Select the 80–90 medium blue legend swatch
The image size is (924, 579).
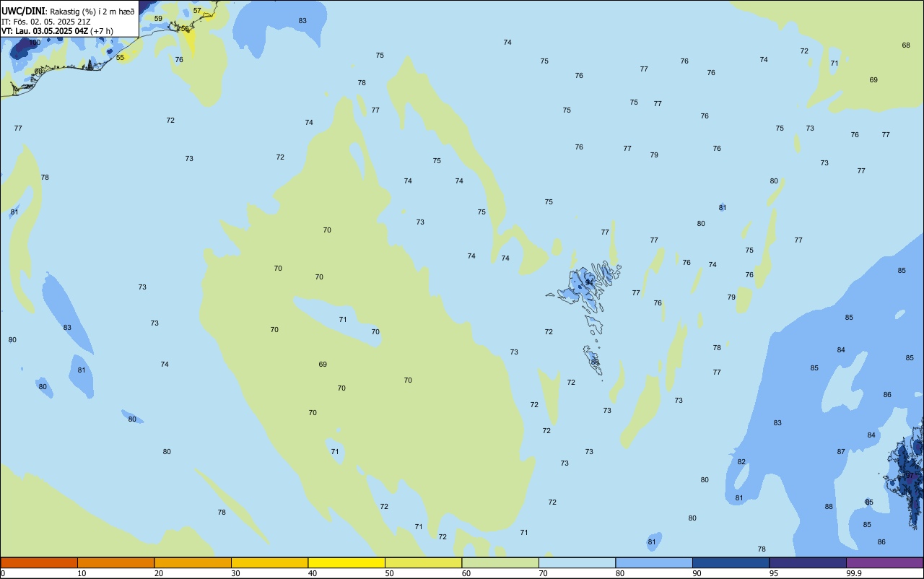tap(654, 562)
